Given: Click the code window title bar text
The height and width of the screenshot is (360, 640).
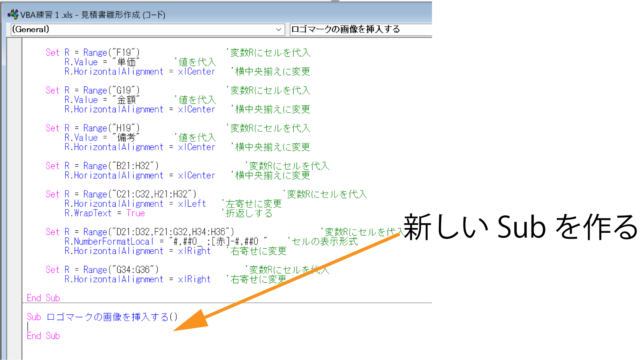Looking at the screenshot, I should point(93,15).
